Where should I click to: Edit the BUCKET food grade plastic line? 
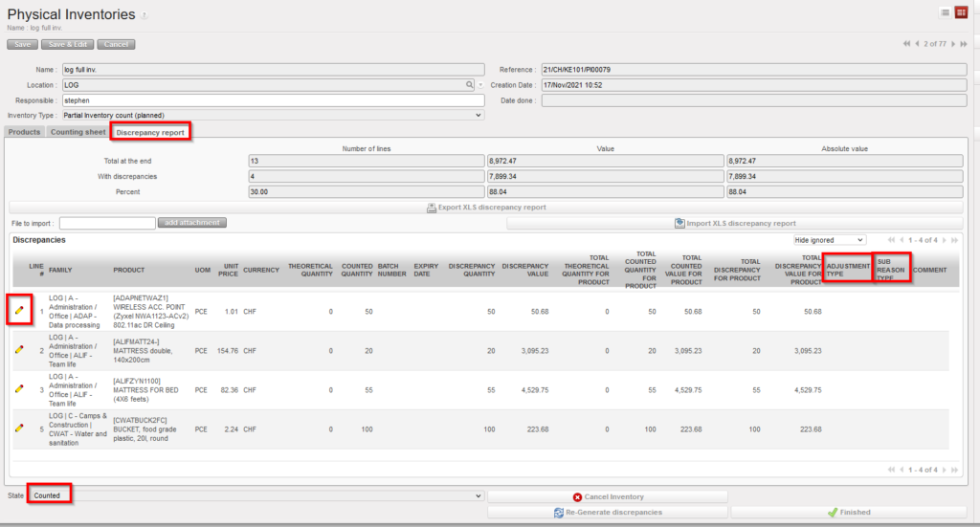19,428
